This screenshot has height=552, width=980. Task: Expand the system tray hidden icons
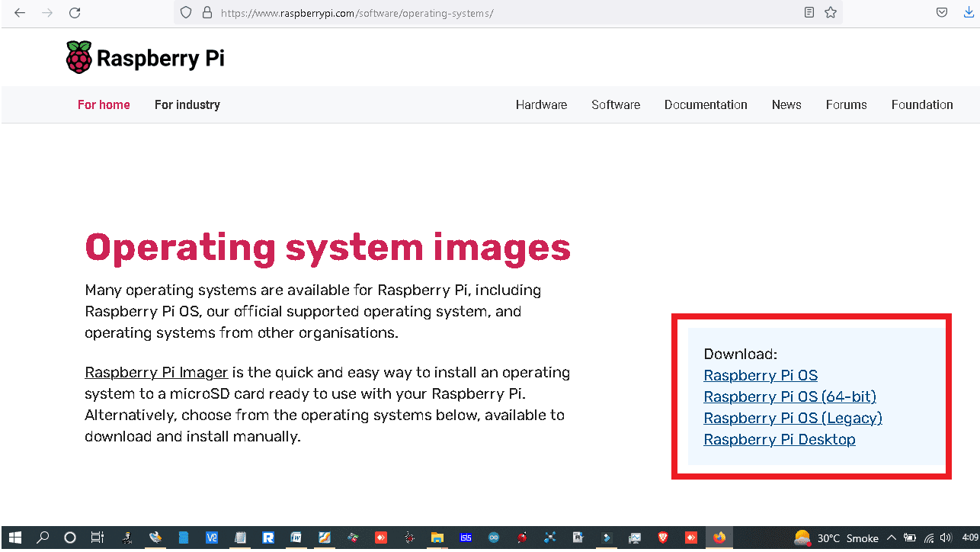click(x=892, y=538)
